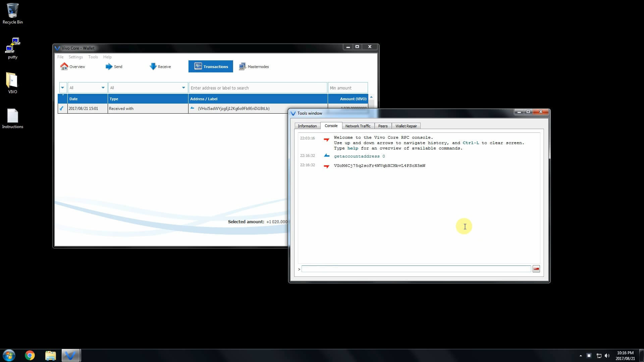Open the VIVO folder on the desktop

[12, 81]
